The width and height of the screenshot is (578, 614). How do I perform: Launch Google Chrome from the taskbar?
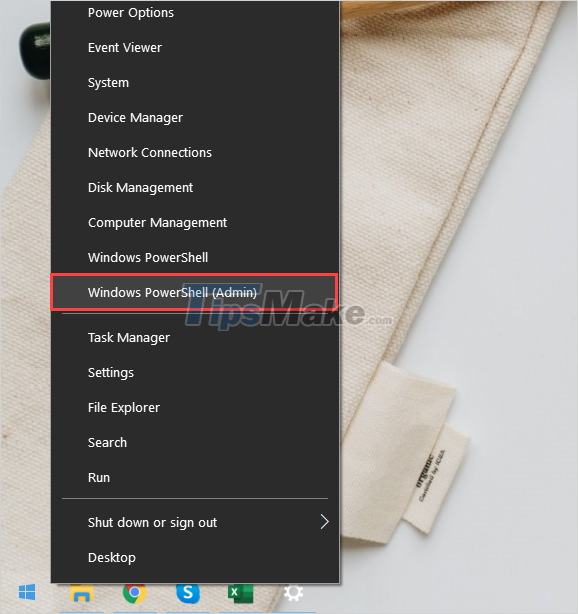click(134, 592)
